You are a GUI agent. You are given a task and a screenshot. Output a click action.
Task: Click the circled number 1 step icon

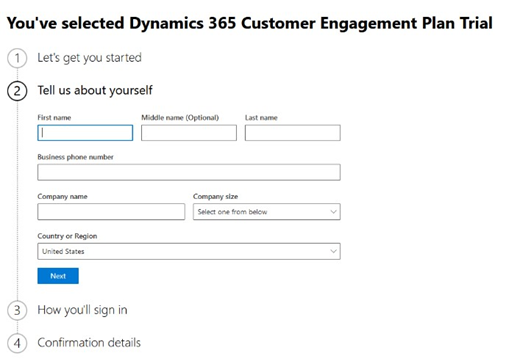click(x=17, y=58)
